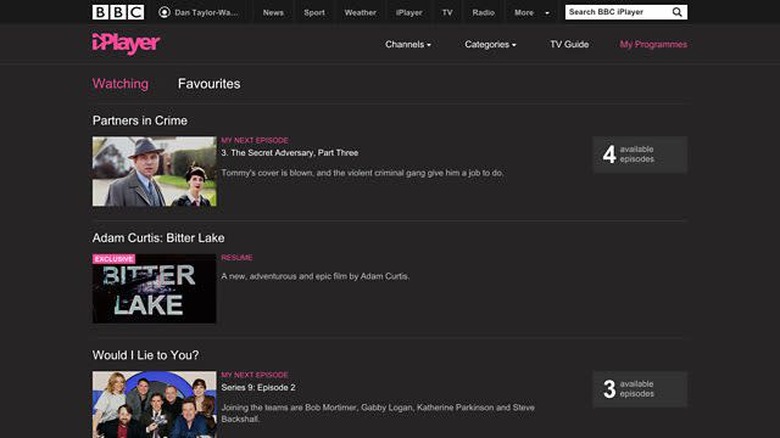The image size is (780, 438).
Task: Open the Bitter Lake thumbnail
Action: click(x=154, y=289)
